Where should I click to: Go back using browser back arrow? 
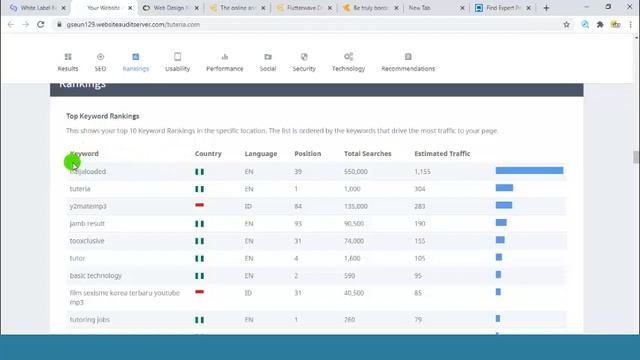[x=11, y=24]
